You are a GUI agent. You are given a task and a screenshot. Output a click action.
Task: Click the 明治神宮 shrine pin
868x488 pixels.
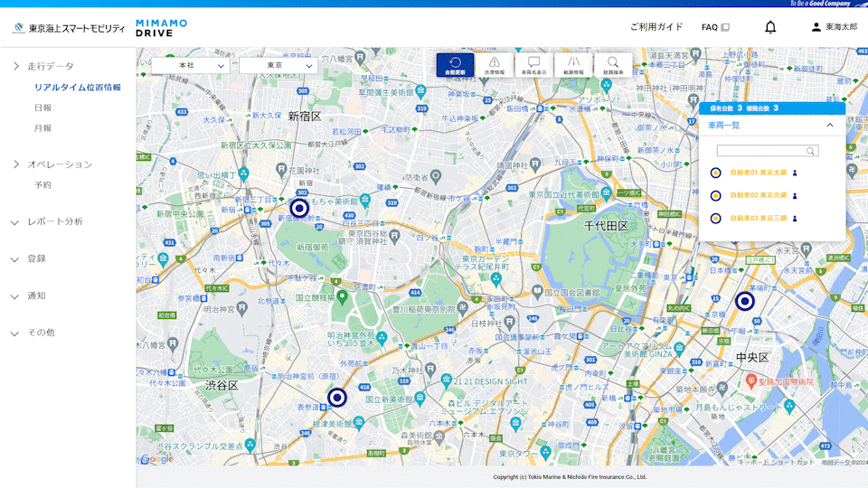point(241,307)
